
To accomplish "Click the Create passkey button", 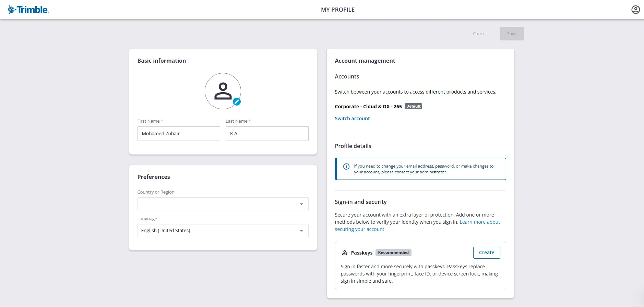I will pyautogui.click(x=487, y=253).
